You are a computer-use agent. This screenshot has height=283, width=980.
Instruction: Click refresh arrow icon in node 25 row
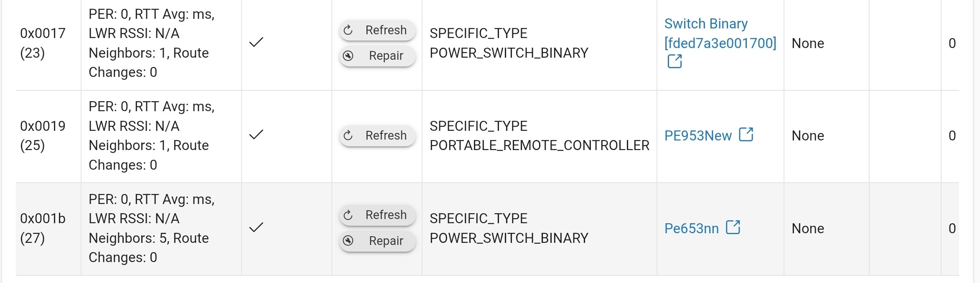(x=348, y=135)
